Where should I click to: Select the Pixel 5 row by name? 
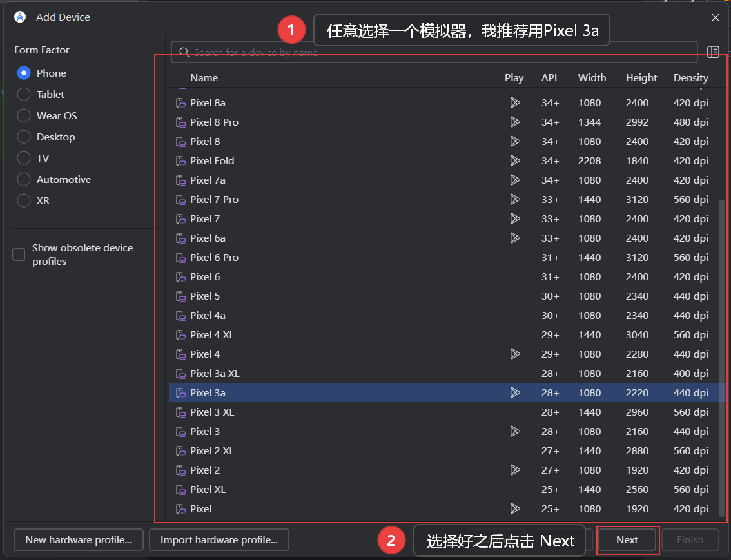pyautogui.click(x=204, y=296)
